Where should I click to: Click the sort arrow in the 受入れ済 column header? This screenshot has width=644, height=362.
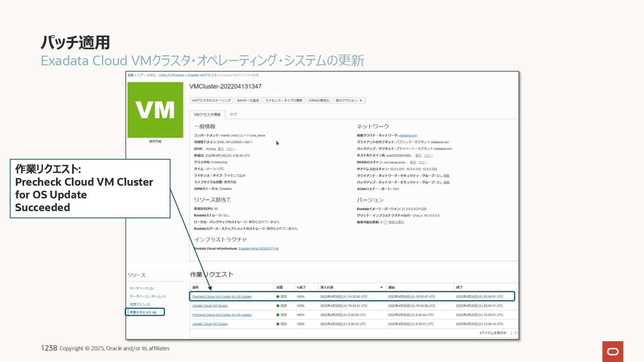[381, 288]
